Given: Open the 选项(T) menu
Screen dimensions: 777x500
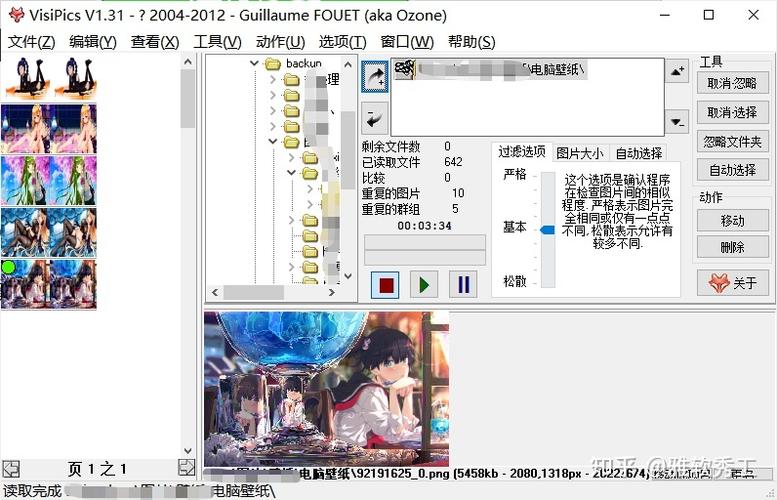Looking at the screenshot, I should tap(342, 42).
